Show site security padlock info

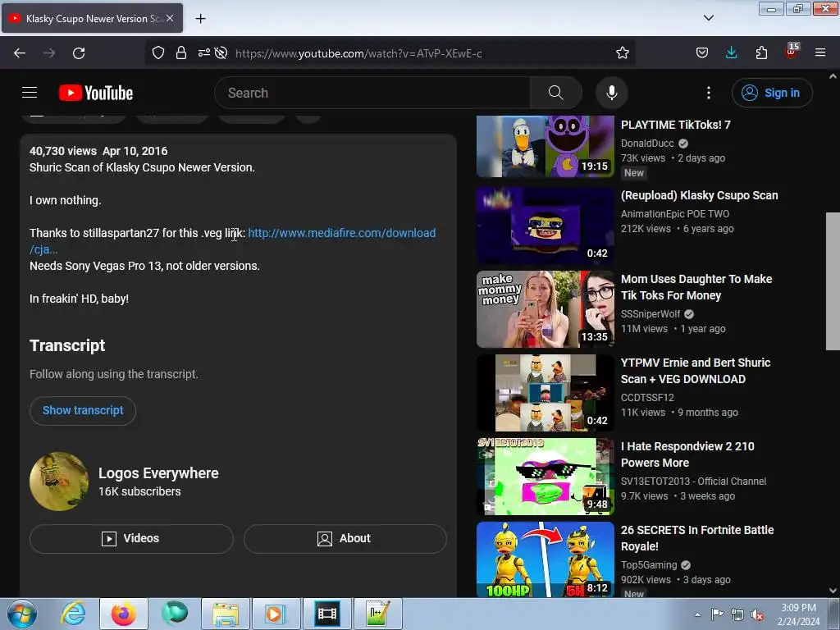coord(181,53)
